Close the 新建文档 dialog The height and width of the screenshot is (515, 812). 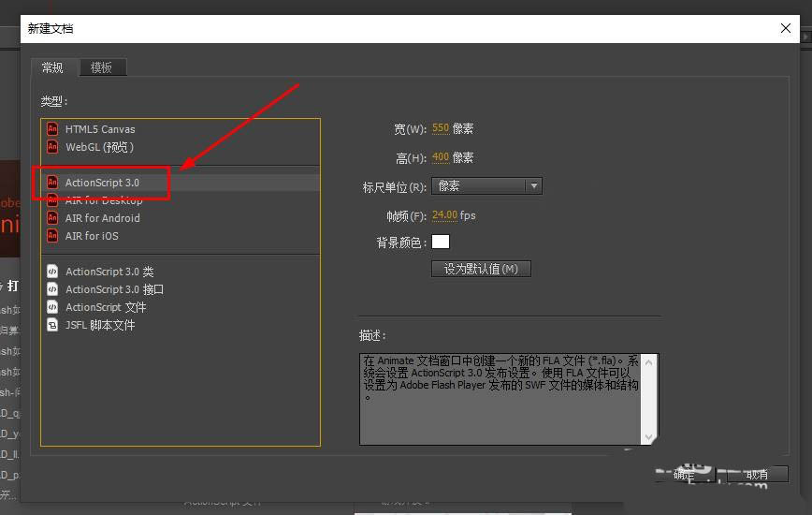pos(786,28)
